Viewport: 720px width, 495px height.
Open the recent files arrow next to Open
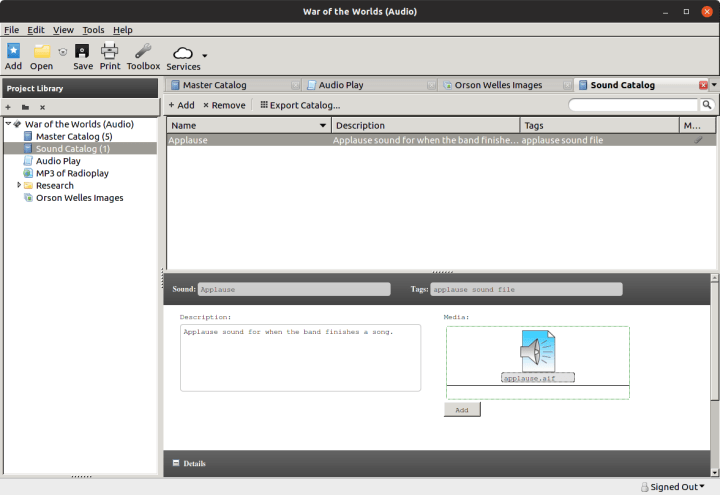coord(62,51)
